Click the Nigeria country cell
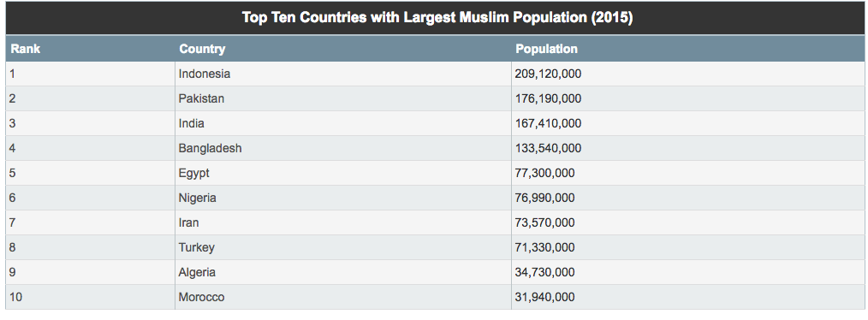868x320 pixels. click(x=198, y=198)
